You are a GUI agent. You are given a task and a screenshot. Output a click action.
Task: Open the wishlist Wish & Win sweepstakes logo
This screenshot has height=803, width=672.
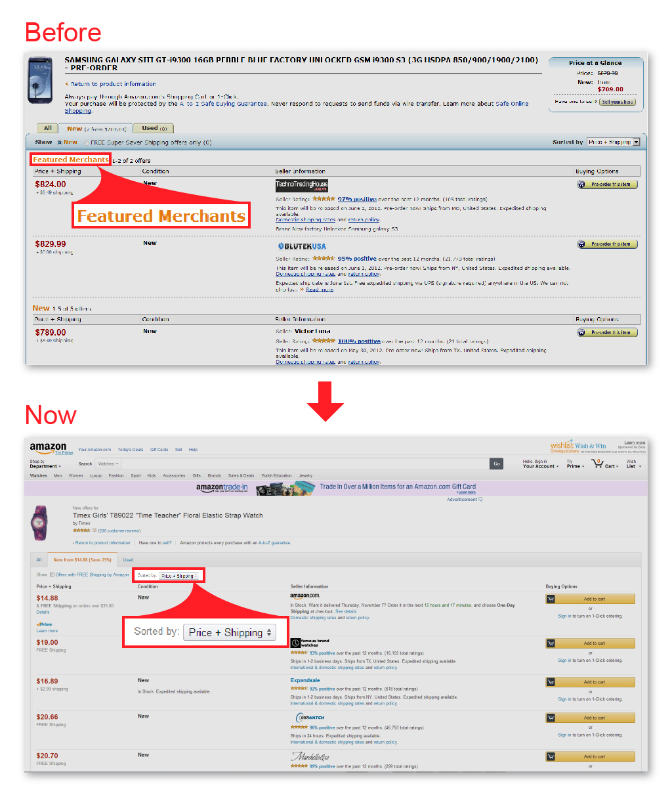point(578,446)
